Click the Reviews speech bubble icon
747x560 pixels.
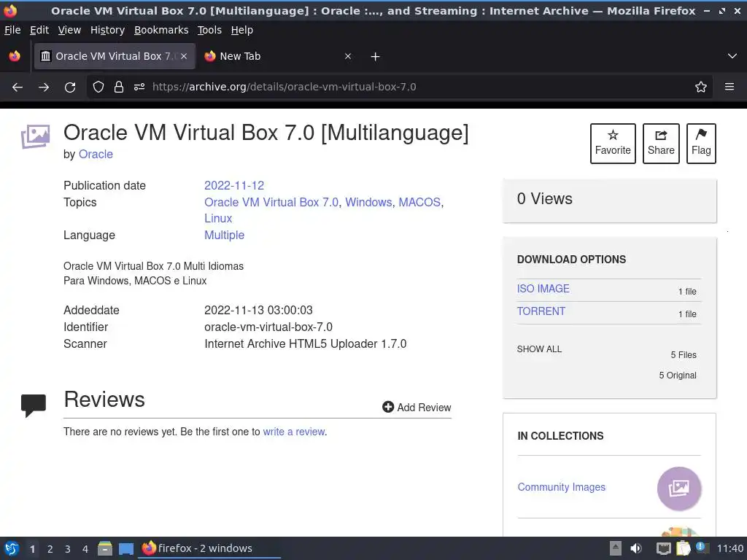tap(34, 405)
